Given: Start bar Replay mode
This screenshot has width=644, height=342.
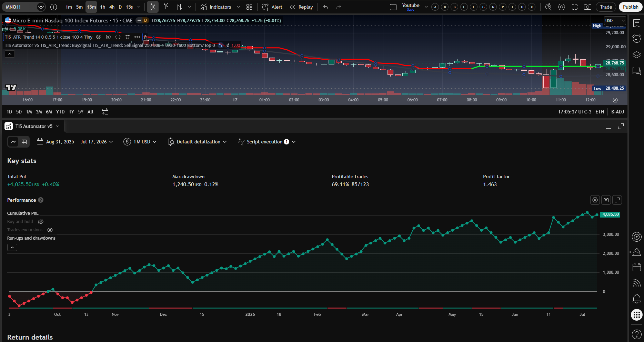Looking at the screenshot, I should (301, 7).
